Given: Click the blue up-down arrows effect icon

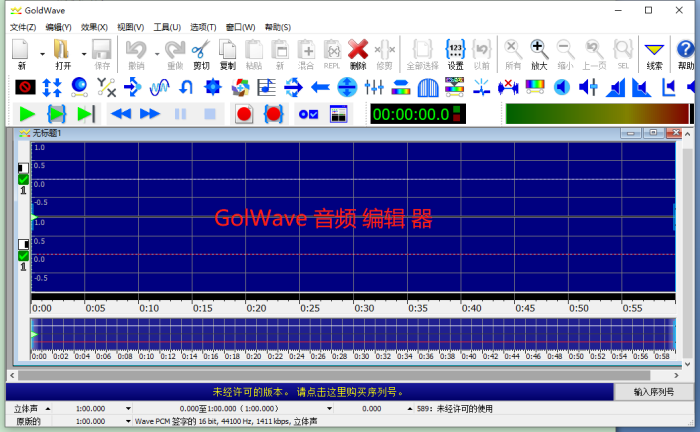Looking at the screenshot, I should [x=52, y=87].
